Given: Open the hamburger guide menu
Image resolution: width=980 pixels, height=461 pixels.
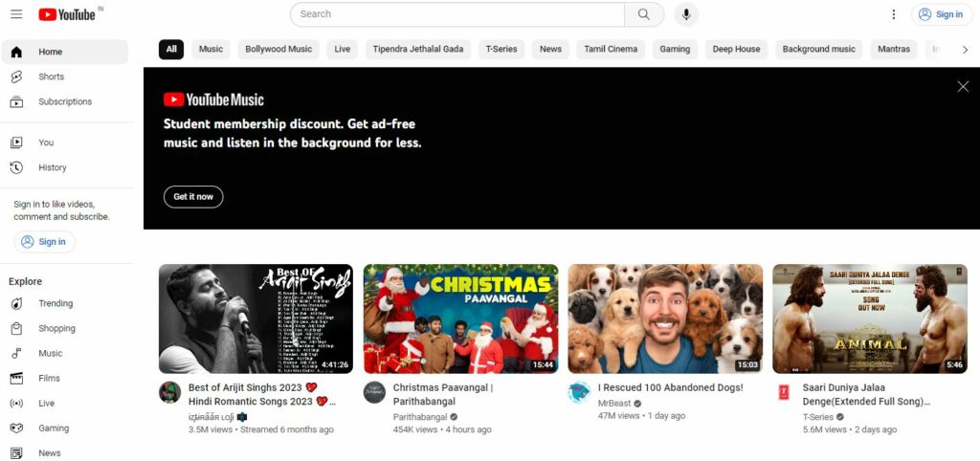Looking at the screenshot, I should coord(17,13).
